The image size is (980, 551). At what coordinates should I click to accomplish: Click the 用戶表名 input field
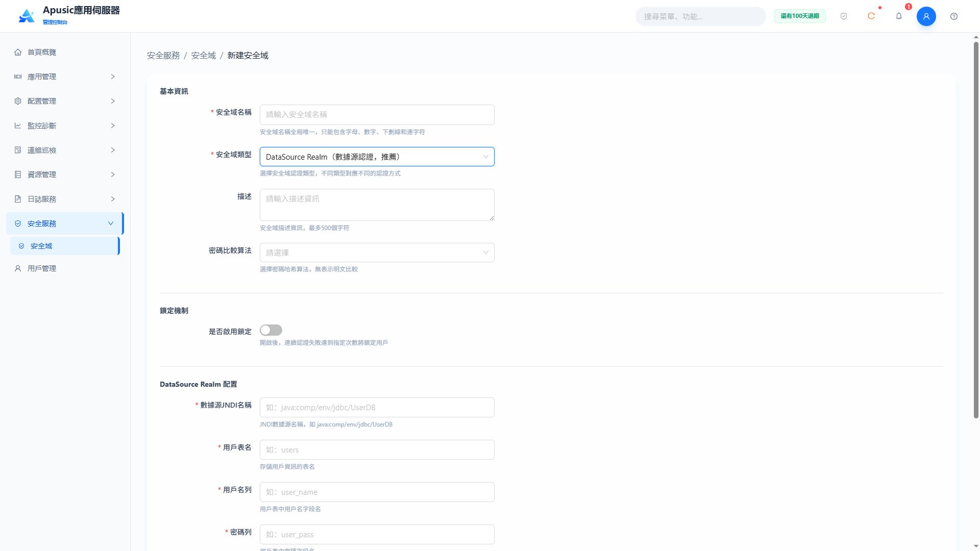pyautogui.click(x=377, y=450)
